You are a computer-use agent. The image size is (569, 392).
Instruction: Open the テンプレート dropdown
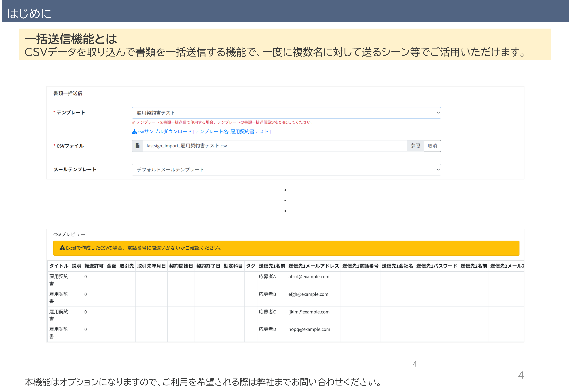point(286,113)
